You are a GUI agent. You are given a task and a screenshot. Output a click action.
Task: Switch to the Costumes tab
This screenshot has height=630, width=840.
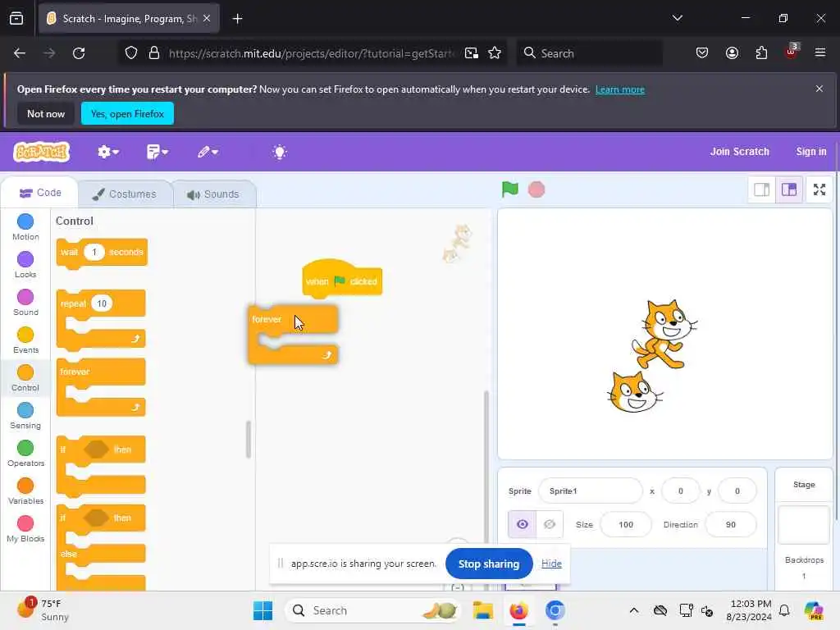[x=125, y=194]
